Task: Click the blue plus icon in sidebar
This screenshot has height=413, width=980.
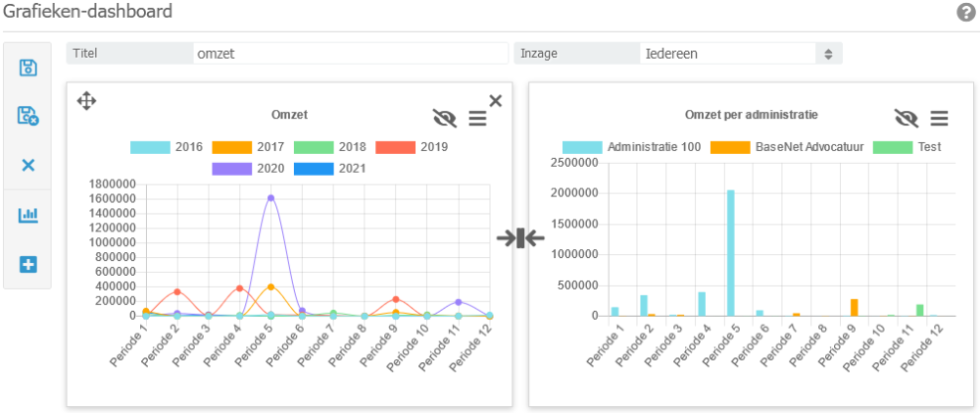Action: 28,264
